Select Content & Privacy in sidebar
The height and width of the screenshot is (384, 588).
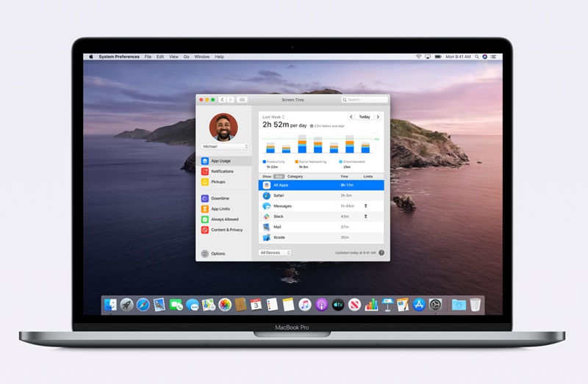pyautogui.click(x=226, y=230)
